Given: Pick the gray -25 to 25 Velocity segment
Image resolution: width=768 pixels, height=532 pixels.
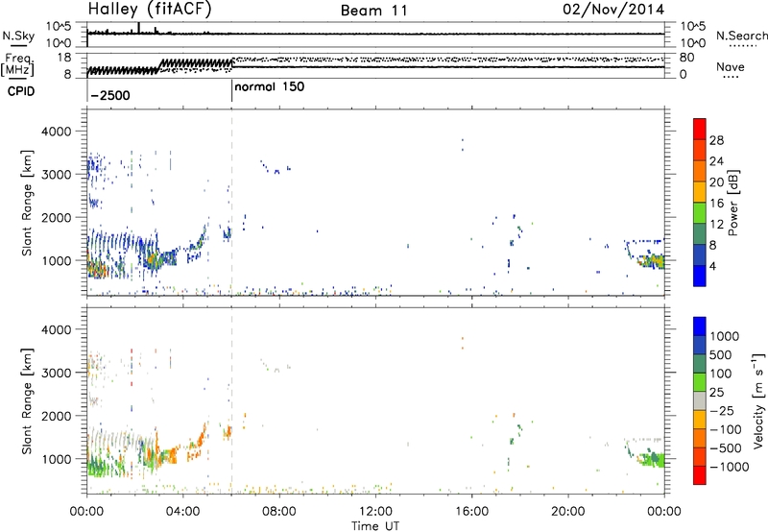Looking at the screenshot, I should tap(700, 400).
